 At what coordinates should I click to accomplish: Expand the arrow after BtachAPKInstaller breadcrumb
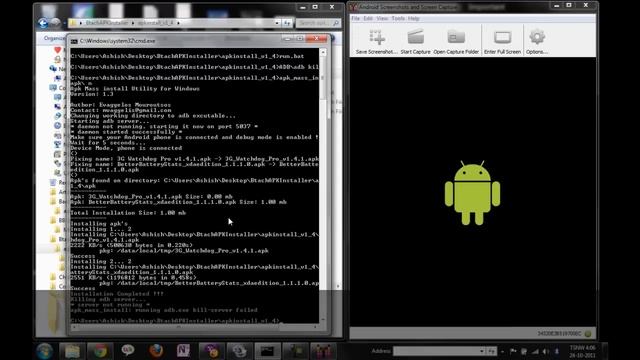coord(133,23)
